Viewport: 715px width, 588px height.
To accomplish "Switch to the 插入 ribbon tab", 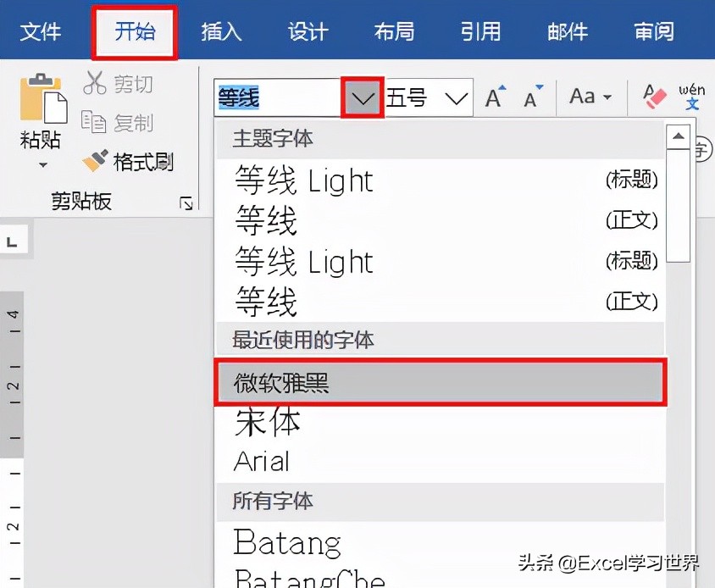I will coord(220,31).
